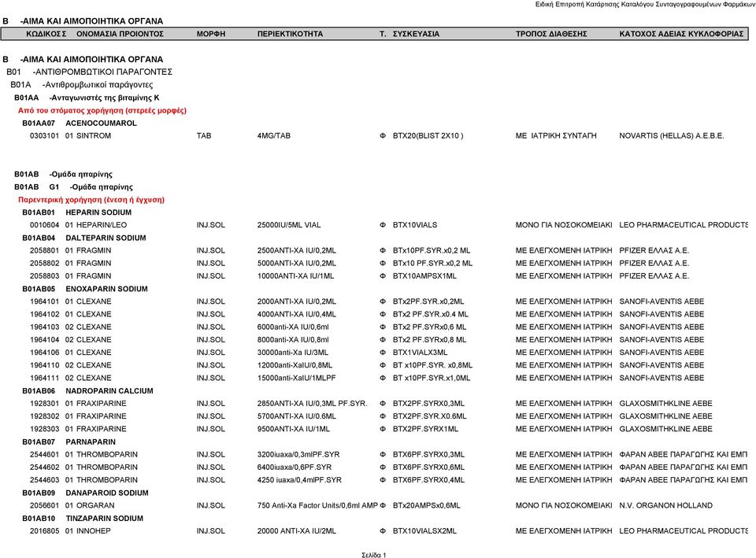Click CLEXANE code 1964101
Image resolution: width=756 pixels, height=558 pixels.
[44, 301]
